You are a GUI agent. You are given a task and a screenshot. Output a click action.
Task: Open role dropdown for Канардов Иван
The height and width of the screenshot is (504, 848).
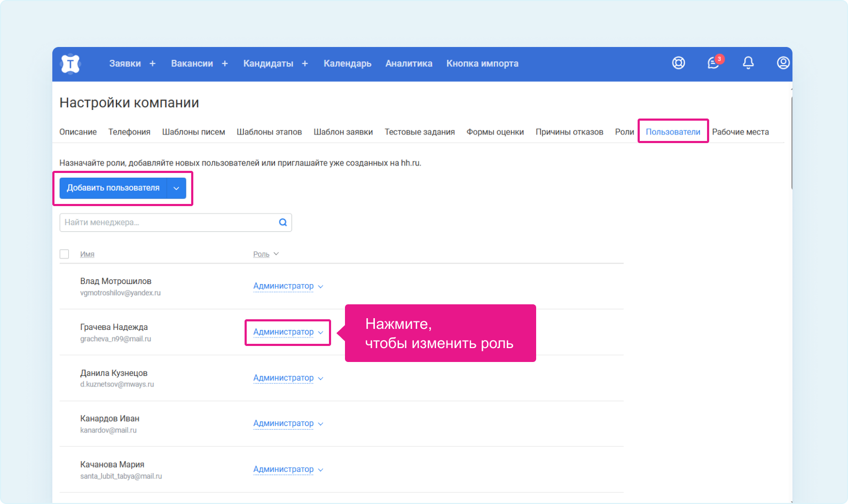(288, 423)
